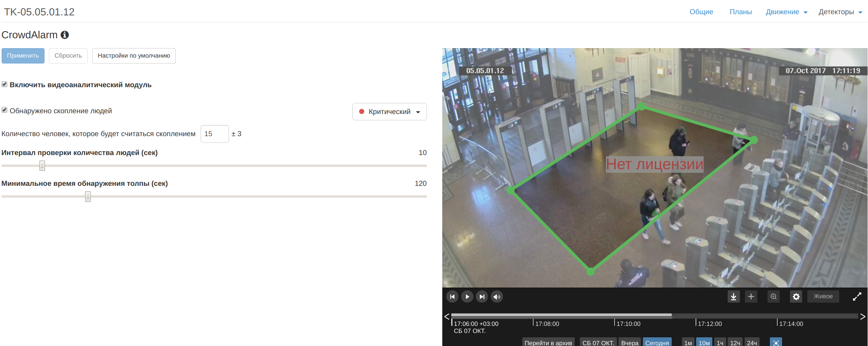Click the top vertex of green zone polygon
The image size is (868, 346).
coord(642,107)
